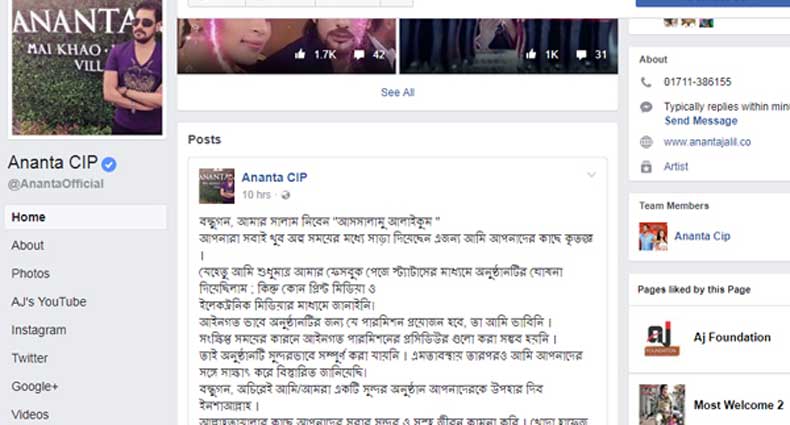This screenshot has width=790, height=425.
Task: Click the messenger chat icon in About
Action: 646,107
